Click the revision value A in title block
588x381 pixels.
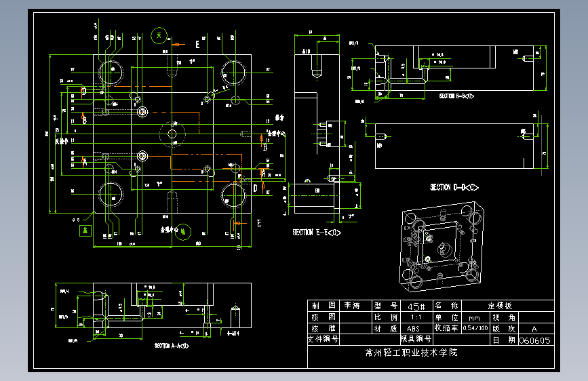534,329
